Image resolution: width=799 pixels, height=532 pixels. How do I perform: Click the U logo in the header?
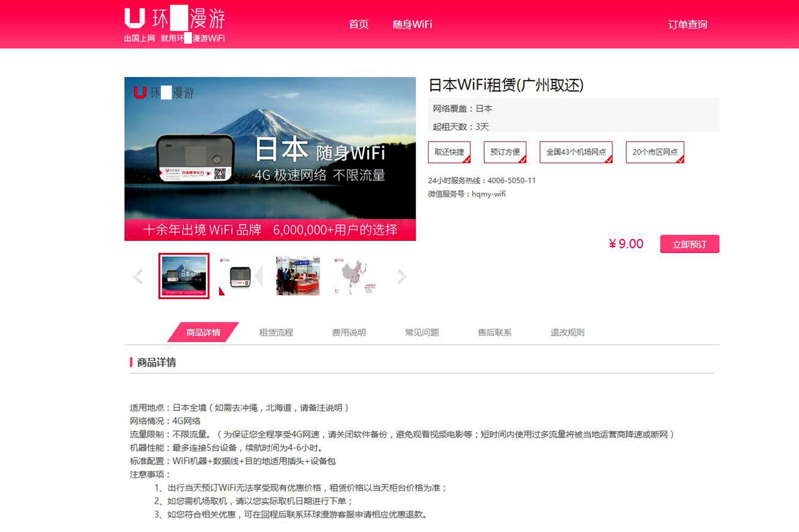click(x=134, y=18)
